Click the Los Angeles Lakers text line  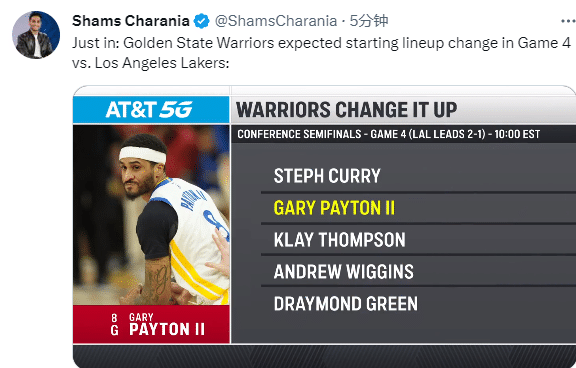151,63
